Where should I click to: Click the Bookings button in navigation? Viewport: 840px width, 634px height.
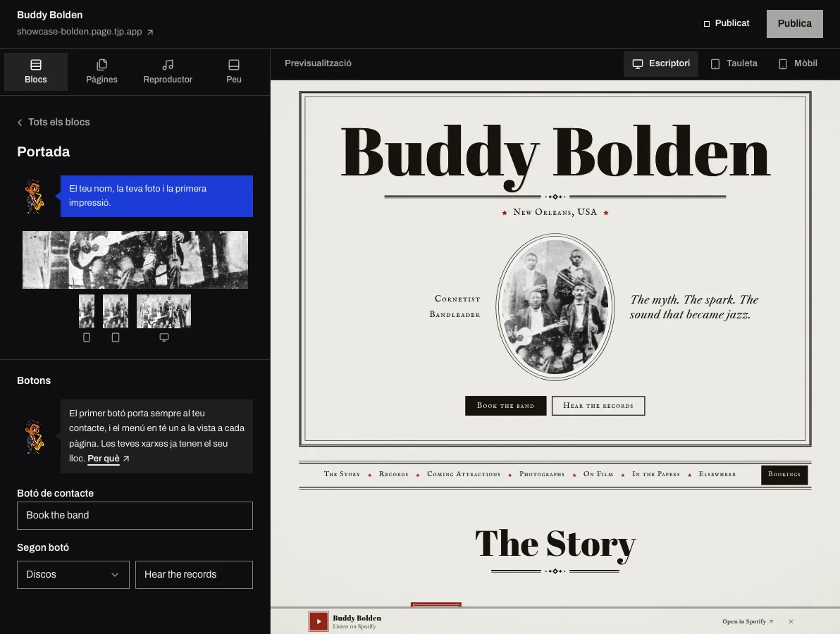(784, 474)
